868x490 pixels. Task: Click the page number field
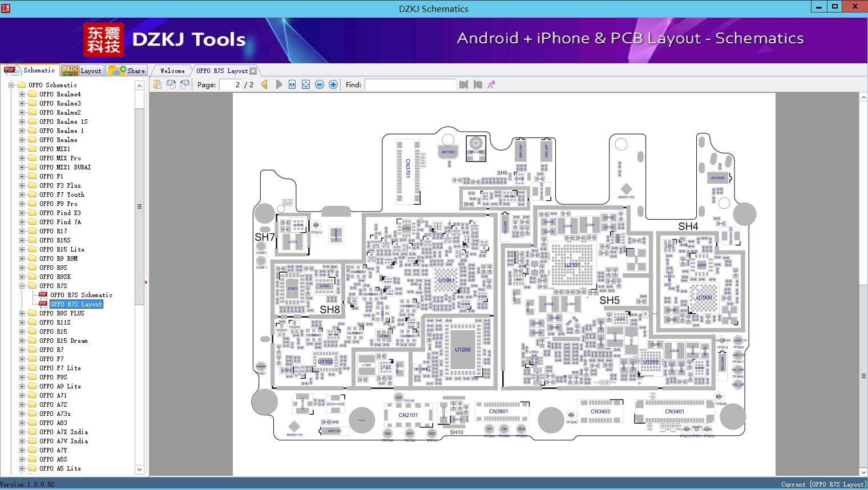pyautogui.click(x=230, y=84)
